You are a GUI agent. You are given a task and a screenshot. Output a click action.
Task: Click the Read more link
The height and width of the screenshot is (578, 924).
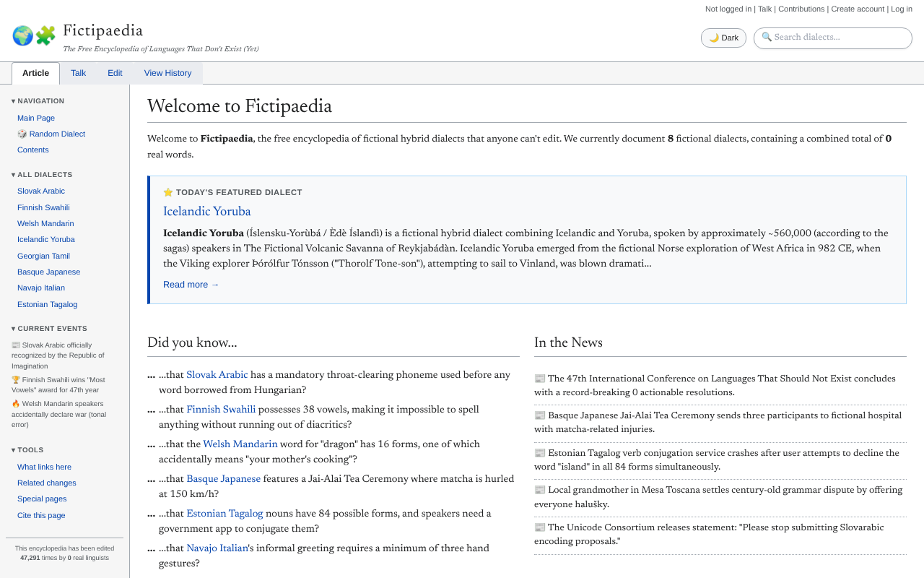(x=191, y=284)
